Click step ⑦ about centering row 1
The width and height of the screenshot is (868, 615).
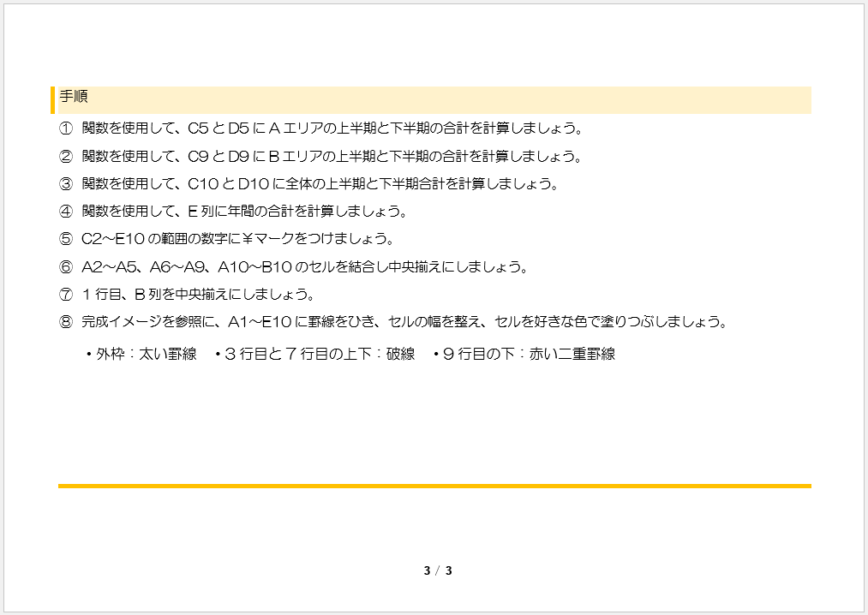pos(187,294)
